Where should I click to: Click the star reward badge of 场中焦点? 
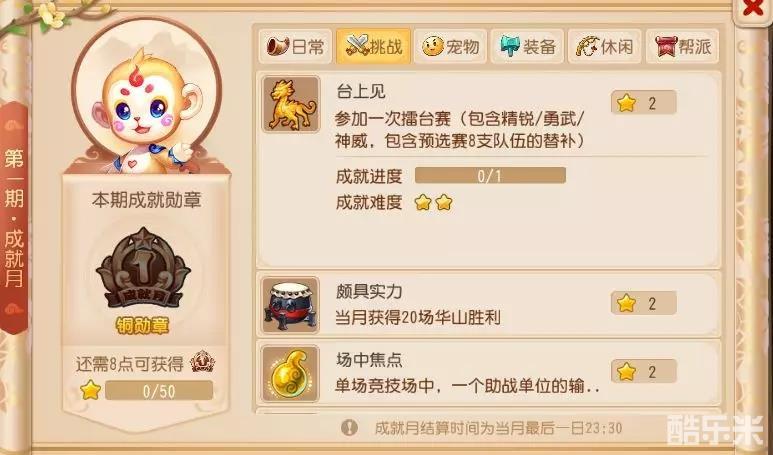643,372
